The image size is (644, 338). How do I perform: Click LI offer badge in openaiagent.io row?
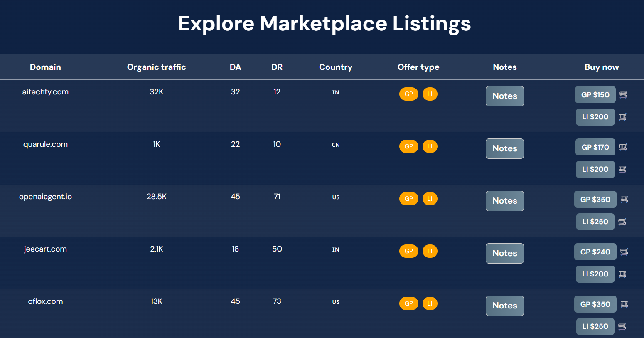[x=430, y=199]
